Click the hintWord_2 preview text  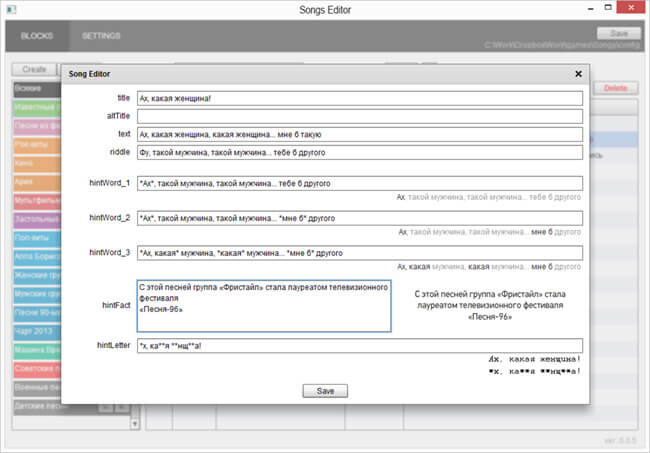490,232
